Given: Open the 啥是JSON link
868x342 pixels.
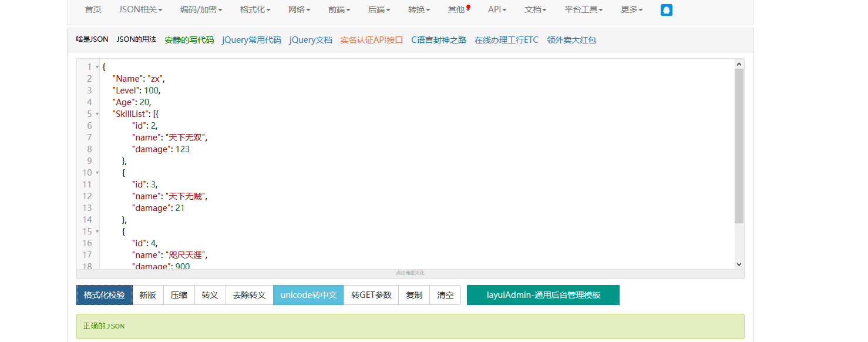Looking at the screenshot, I should (92, 39).
